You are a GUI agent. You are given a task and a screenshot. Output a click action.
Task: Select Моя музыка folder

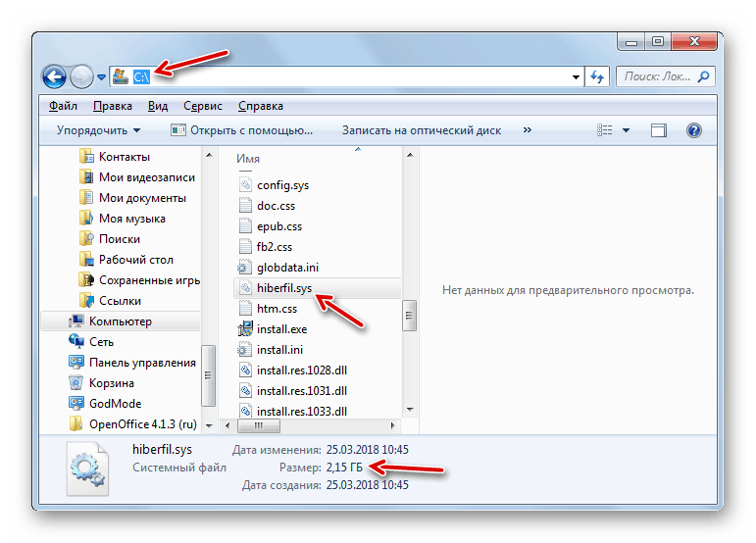123,219
